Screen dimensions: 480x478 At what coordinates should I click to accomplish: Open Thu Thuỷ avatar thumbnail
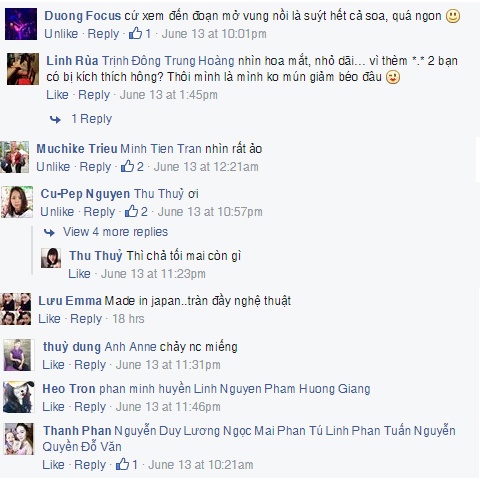[51, 258]
